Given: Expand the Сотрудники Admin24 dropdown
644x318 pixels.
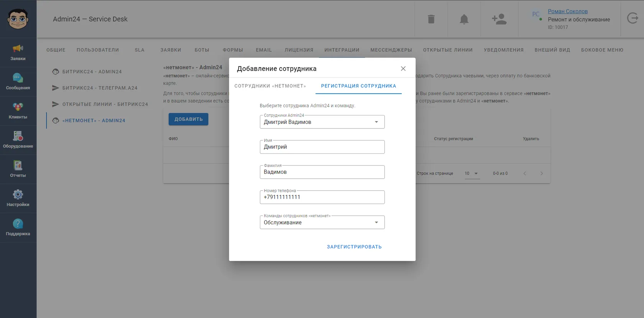Looking at the screenshot, I should click(x=322, y=122).
